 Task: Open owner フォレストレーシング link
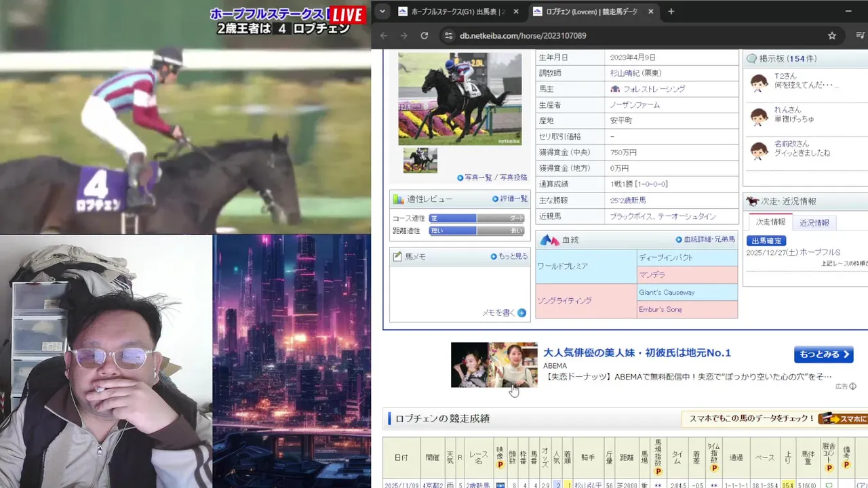pos(654,89)
